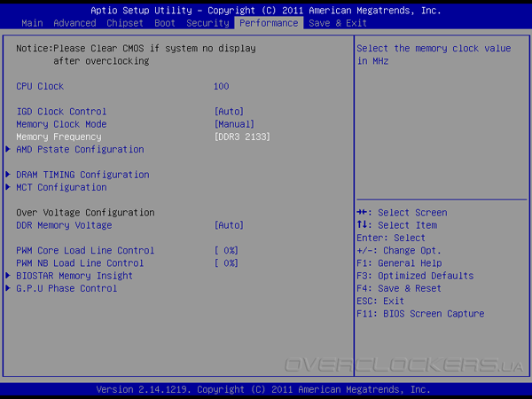Image resolution: width=532 pixels, height=399 pixels.
Task: Select the CPU Clock label
Action: 40,86
